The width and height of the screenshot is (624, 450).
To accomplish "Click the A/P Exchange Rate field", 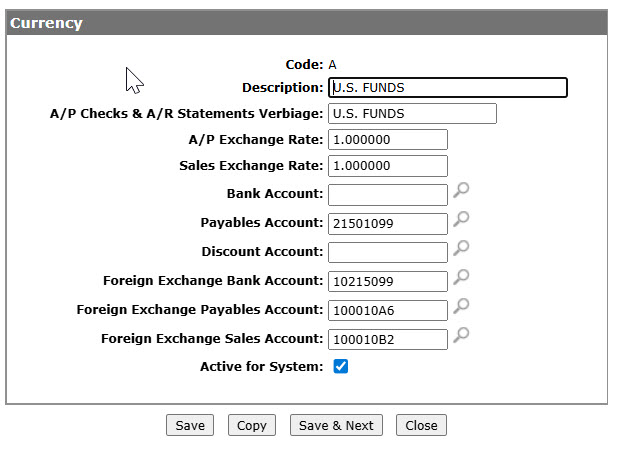I will (x=388, y=140).
